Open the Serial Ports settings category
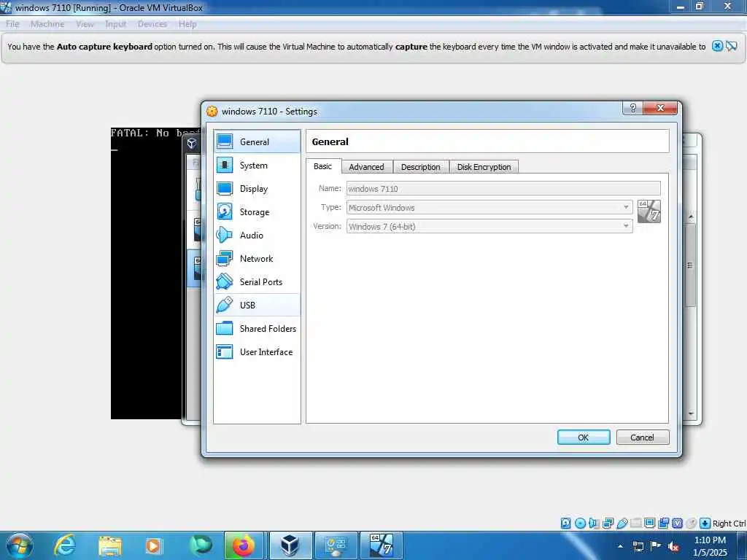 tap(257, 282)
